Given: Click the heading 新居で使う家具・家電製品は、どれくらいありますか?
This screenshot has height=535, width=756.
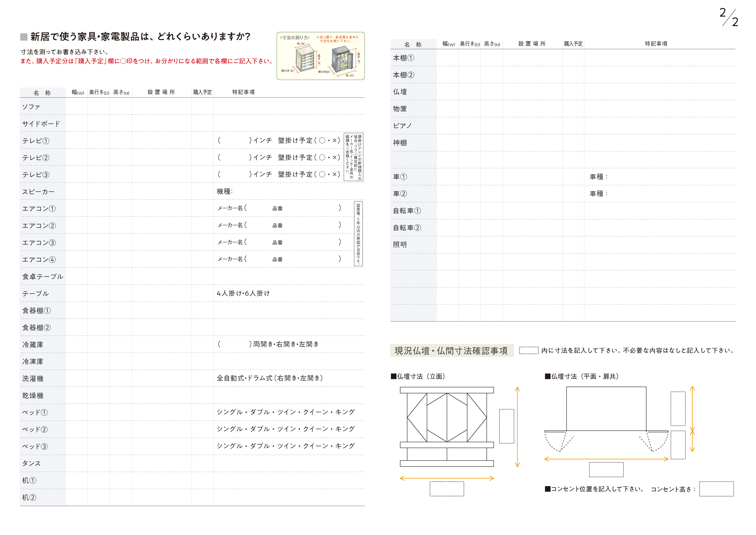Looking at the screenshot, I should [140, 36].
